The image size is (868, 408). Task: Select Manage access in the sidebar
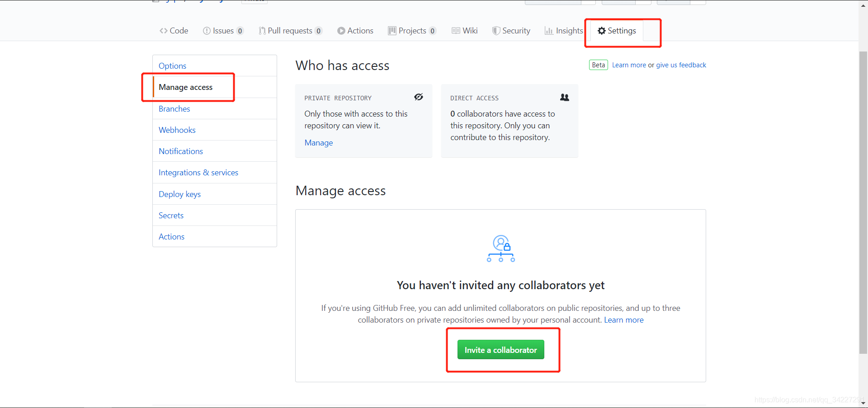coord(215,87)
